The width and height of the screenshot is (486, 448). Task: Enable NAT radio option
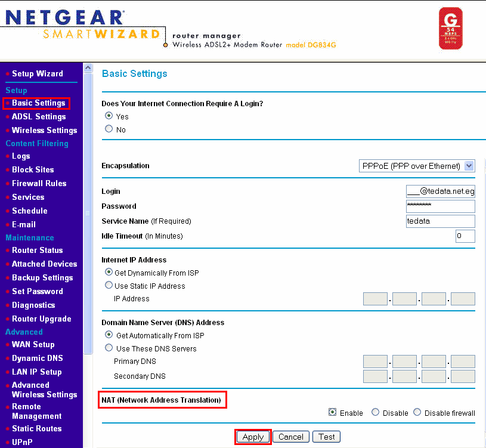coord(332,412)
